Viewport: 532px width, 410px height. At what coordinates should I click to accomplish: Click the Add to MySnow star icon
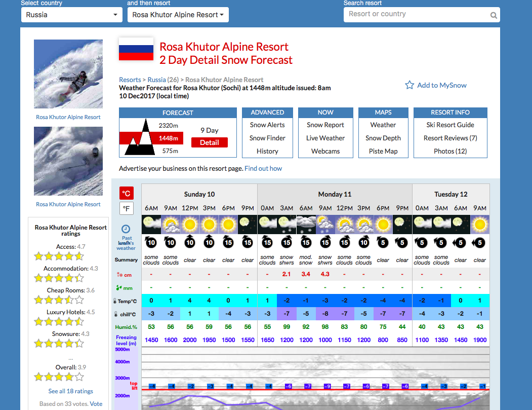pos(410,85)
